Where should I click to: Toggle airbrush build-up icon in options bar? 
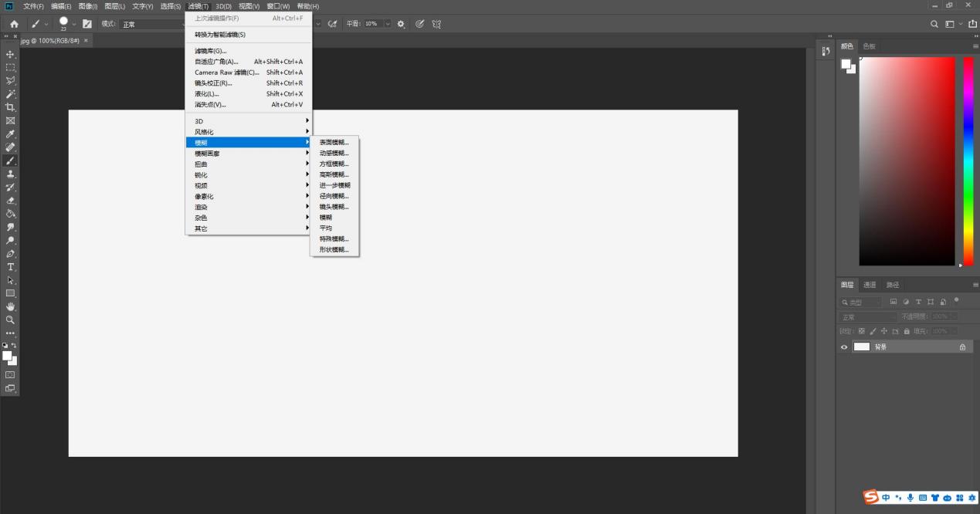point(333,24)
